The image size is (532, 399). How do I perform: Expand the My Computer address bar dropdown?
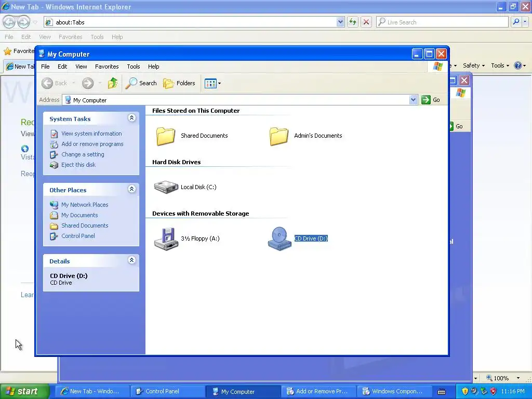coord(413,100)
